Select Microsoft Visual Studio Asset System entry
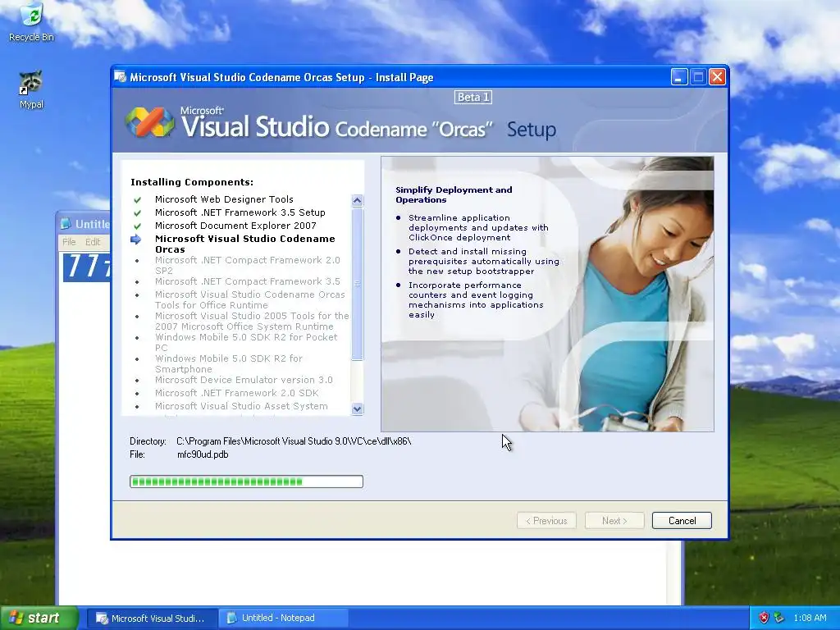Screen dimensions: 840x630 [x=241, y=406]
